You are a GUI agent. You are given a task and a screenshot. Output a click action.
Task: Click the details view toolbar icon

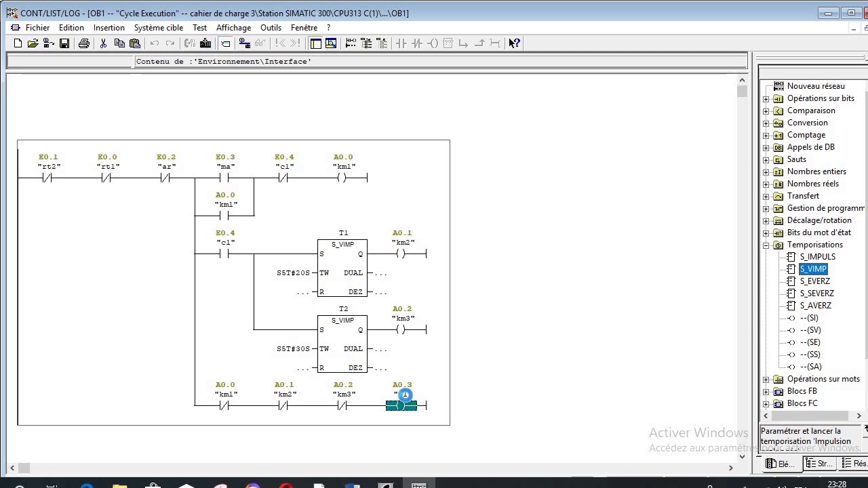331,43
